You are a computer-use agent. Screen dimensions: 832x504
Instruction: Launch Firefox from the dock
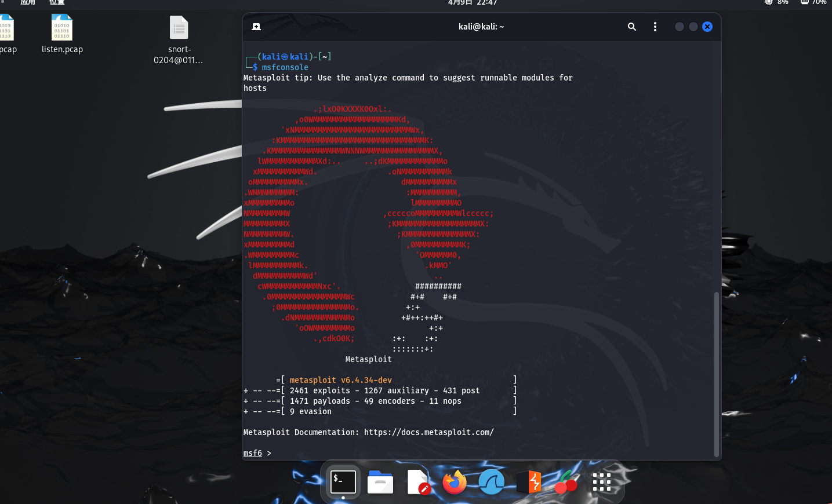[x=455, y=482]
